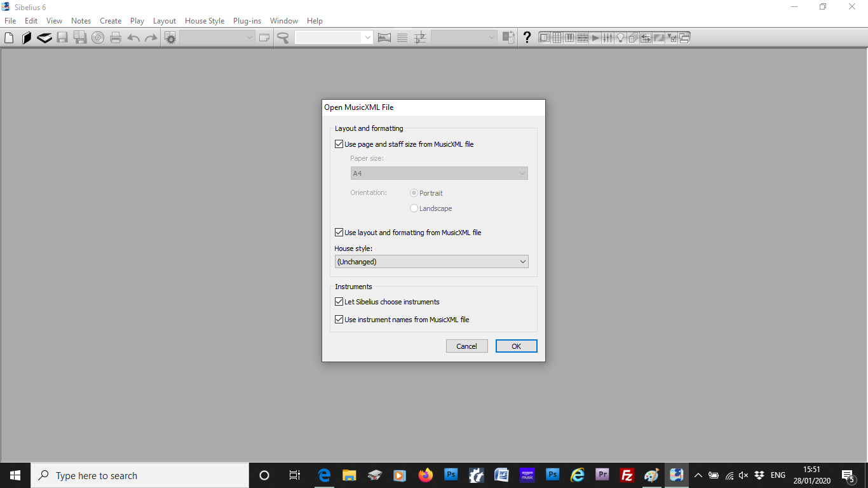868x488 pixels.
Task: Open the Layout menu
Action: pyautogui.click(x=165, y=21)
